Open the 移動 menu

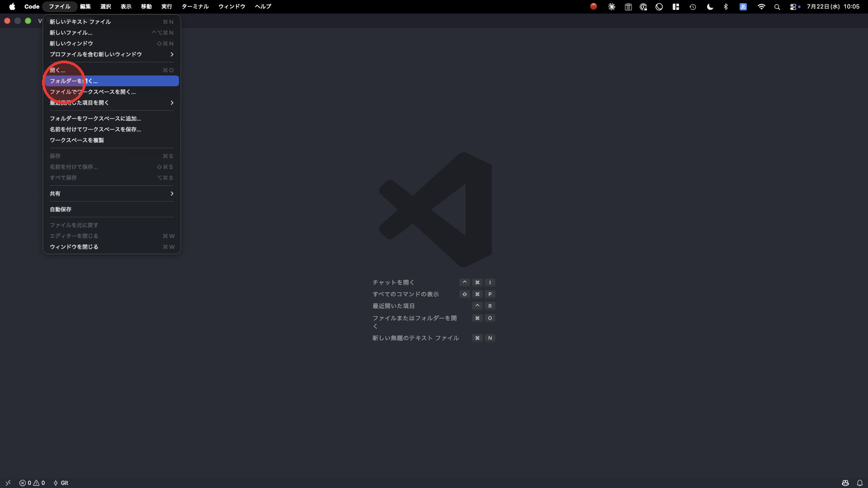click(146, 6)
